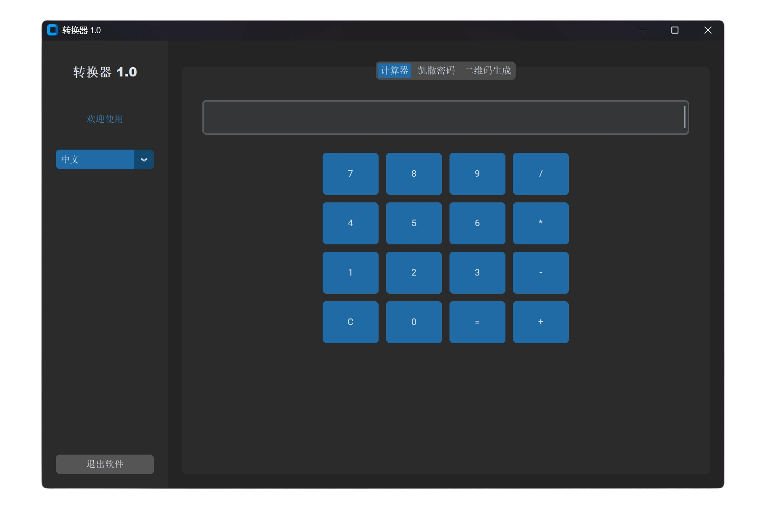
Task: Hit the 2 calculator key
Action: 414,273
